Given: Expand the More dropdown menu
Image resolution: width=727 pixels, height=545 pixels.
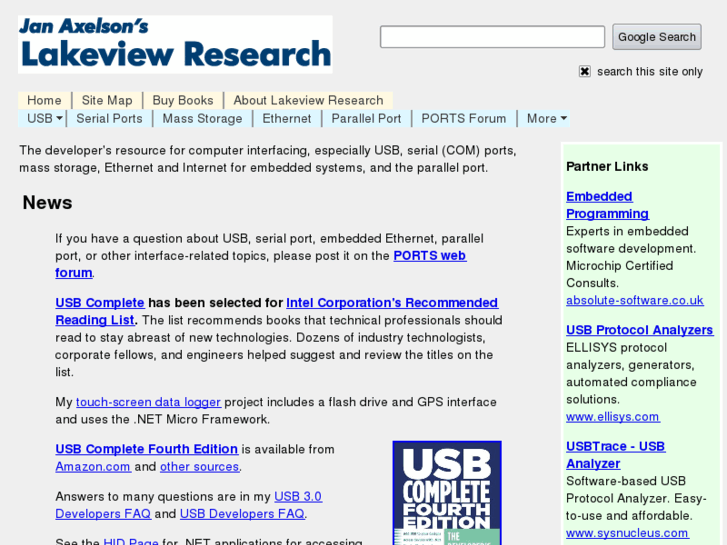Looking at the screenshot, I should [x=545, y=118].
